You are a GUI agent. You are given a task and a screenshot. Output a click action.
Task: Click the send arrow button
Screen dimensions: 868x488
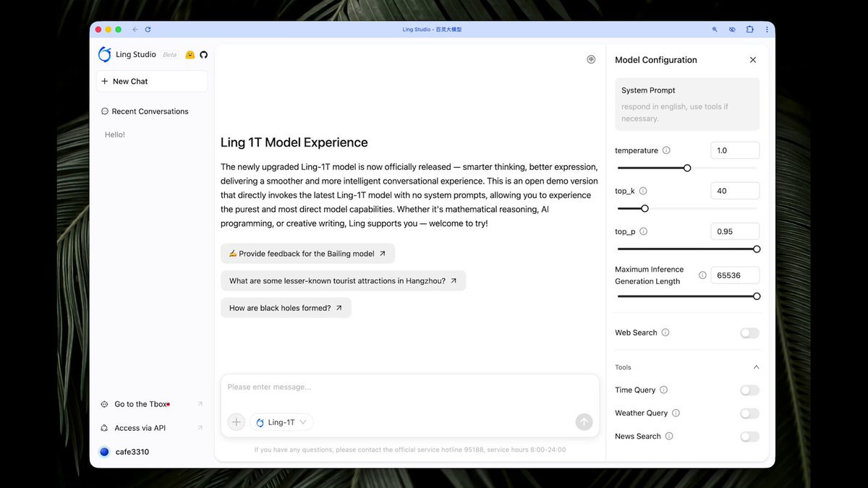point(584,422)
